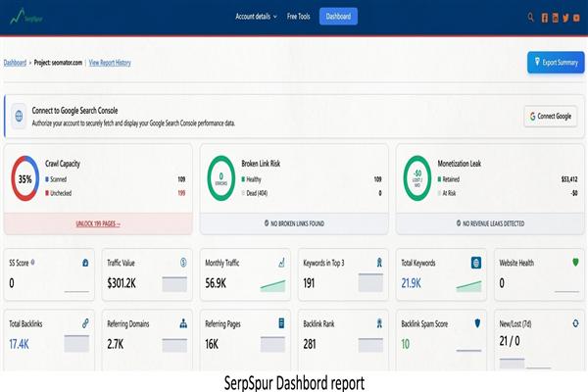
Task: Click the Backlink Rank ribbon icon
Action: [x=379, y=323]
